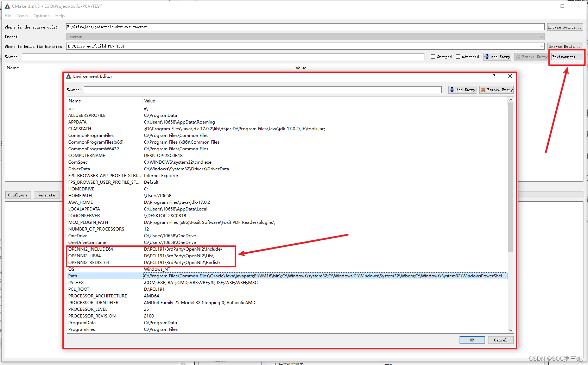Focus the main window Search field
Image resolution: width=588 pixels, height=365 pixels.
pos(223,57)
